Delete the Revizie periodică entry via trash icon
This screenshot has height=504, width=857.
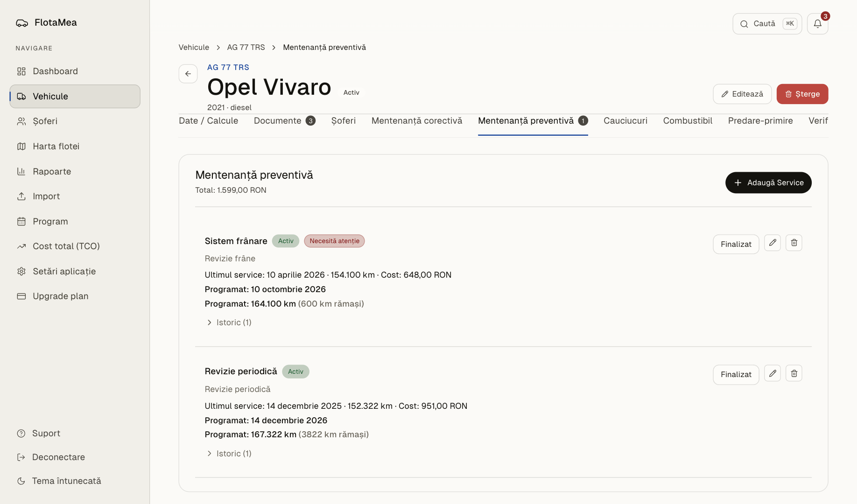[x=794, y=373]
